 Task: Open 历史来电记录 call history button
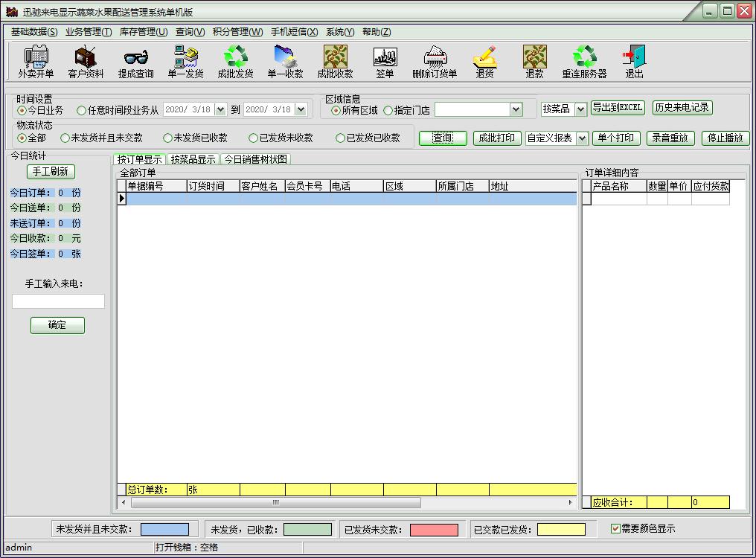click(x=682, y=108)
